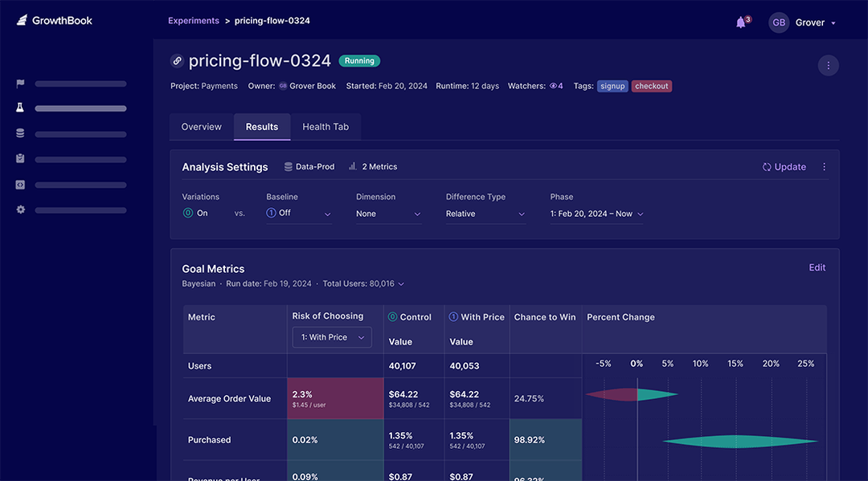Select the Experiments flask icon in sidebar
Viewport: 868px width, 481px height.
click(x=19, y=106)
